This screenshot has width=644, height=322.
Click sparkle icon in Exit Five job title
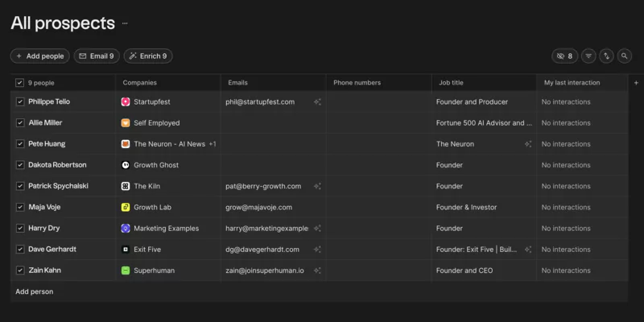pos(528,250)
